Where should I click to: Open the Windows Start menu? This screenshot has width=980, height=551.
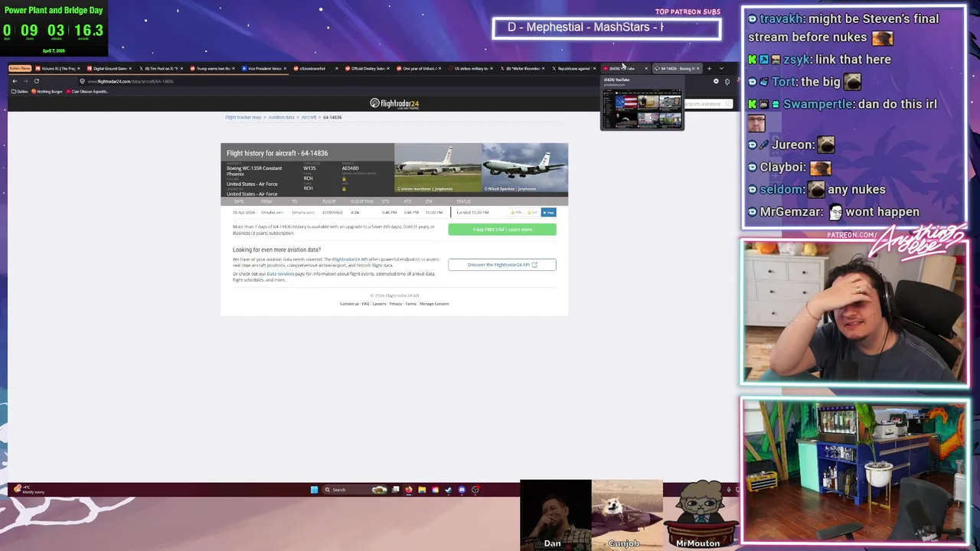coord(314,490)
